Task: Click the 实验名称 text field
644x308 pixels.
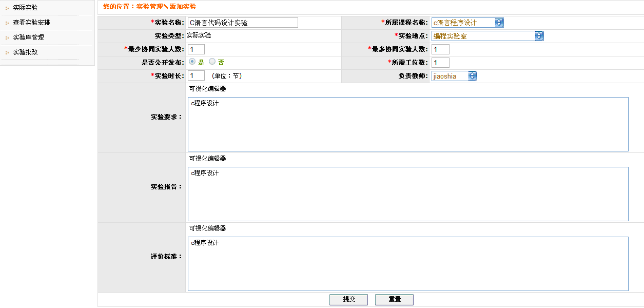Action: click(243, 23)
